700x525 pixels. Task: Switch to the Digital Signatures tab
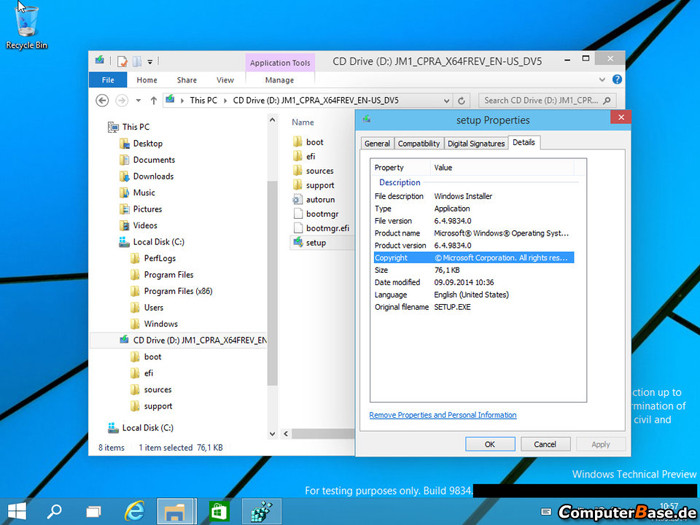[476, 144]
